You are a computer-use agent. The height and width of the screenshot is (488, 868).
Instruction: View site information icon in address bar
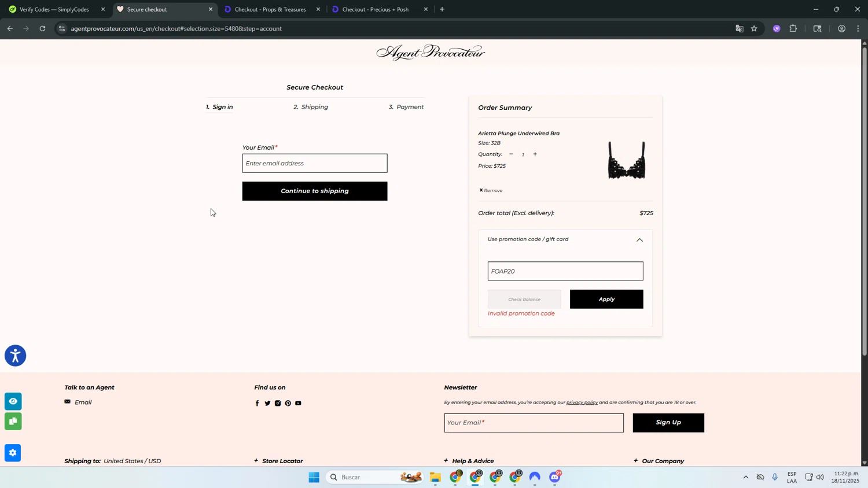coord(62,28)
